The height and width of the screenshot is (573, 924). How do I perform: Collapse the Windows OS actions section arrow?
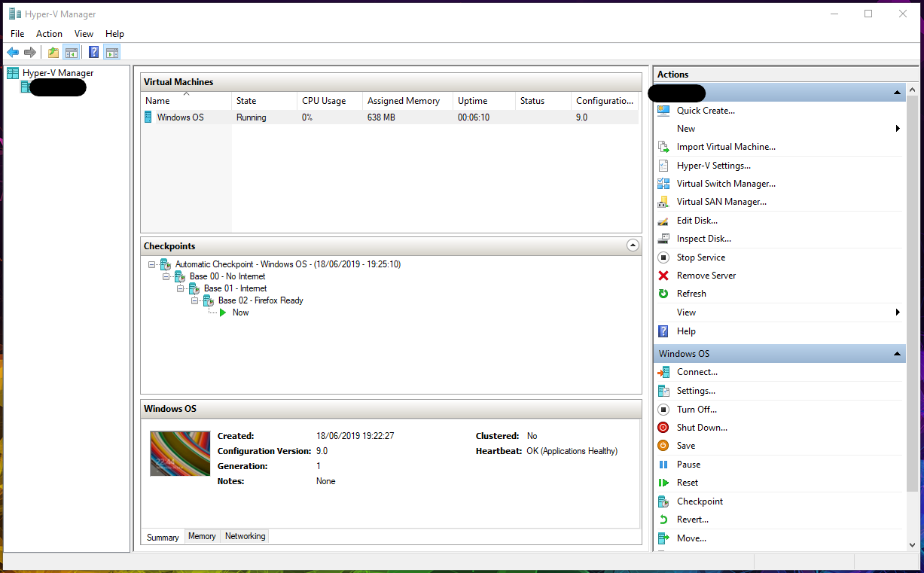point(897,354)
